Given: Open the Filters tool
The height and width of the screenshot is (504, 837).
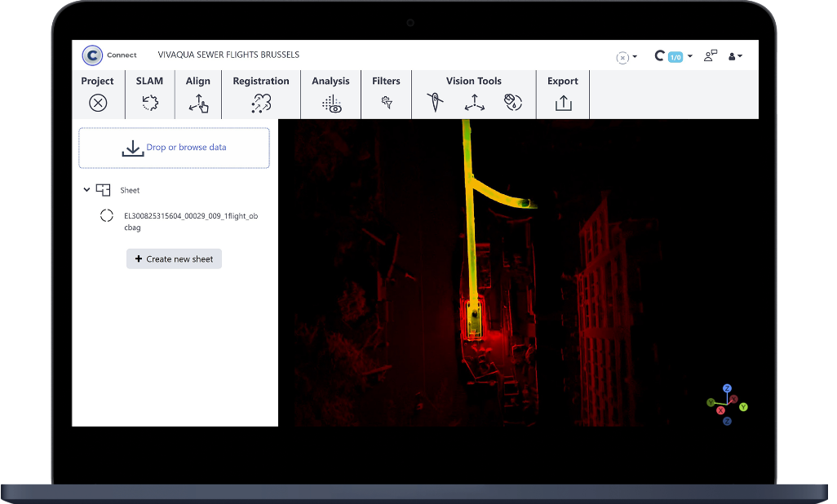Looking at the screenshot, I should click(387, 103).
